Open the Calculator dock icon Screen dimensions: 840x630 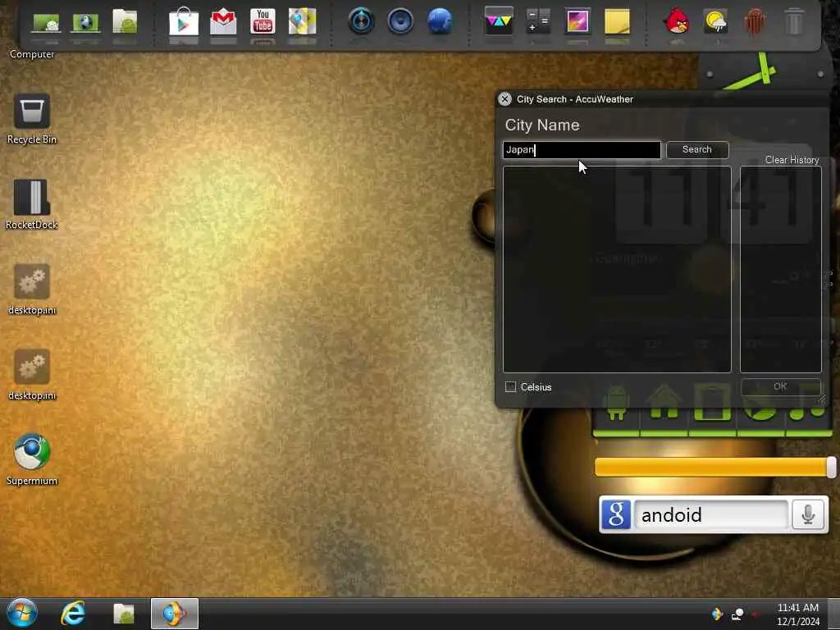click(x=538, y=21)
